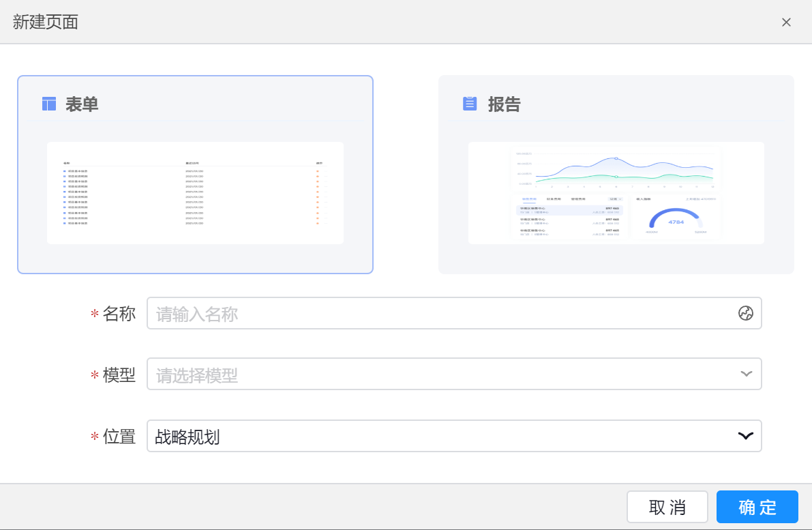Click the 报告 clipboard icon
The width and height of the screenshot is (812, 530).
pos(470,104)
